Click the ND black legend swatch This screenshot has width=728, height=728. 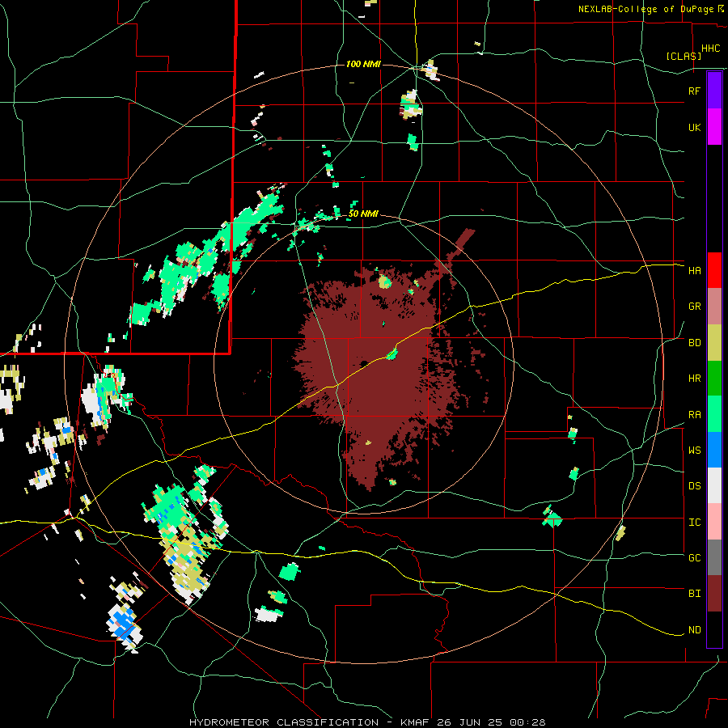714,629
